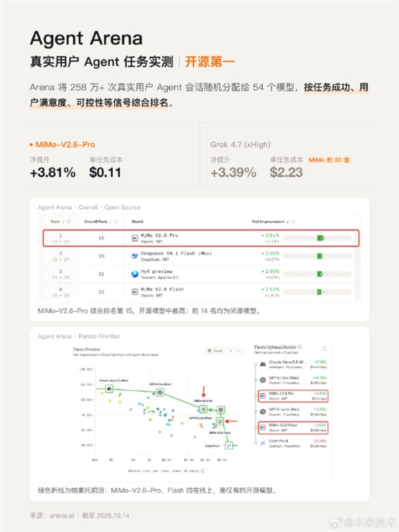Select the MiMo V2.6 Flash node on Pareto chart
Viewport: 399px width, 532px height.
[220, 421]
